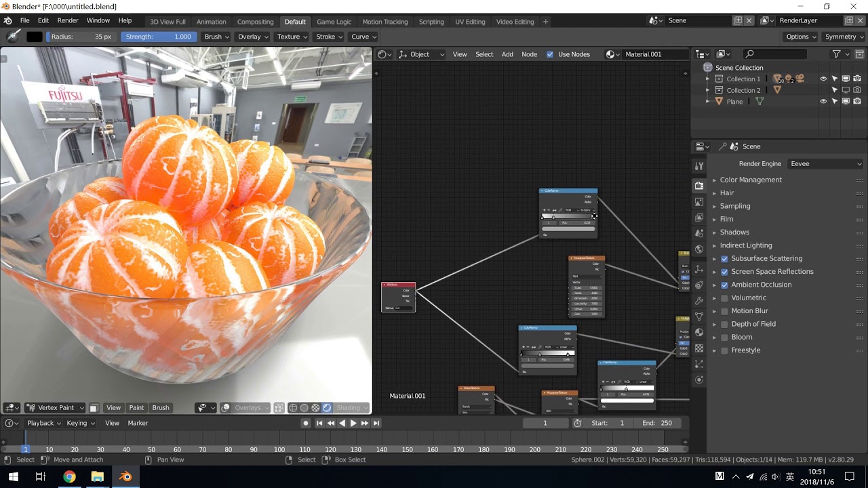868x488 pixels.
Task: Open the Texture dropdown in tool header
Action: [x=292, y=37]
